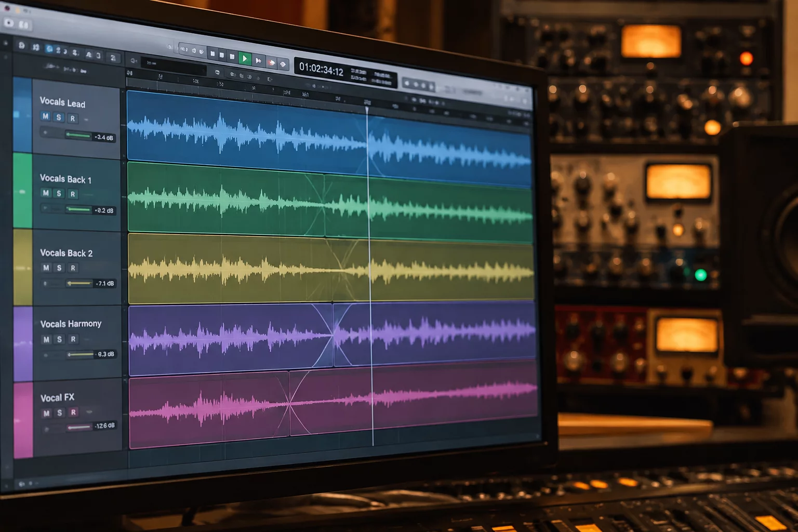This screenshot has width=798, height=532.
Task: Mute the Vocals Harmony track
Action: coord(46,339)
